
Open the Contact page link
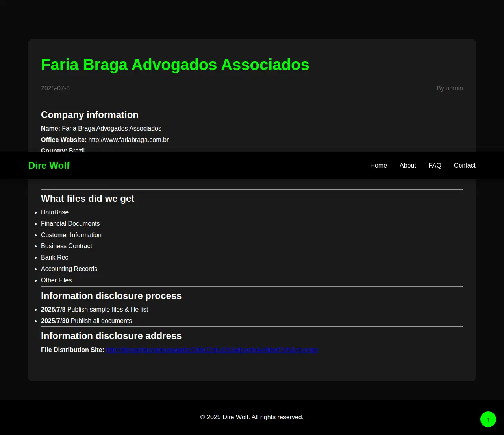[464, 166]
